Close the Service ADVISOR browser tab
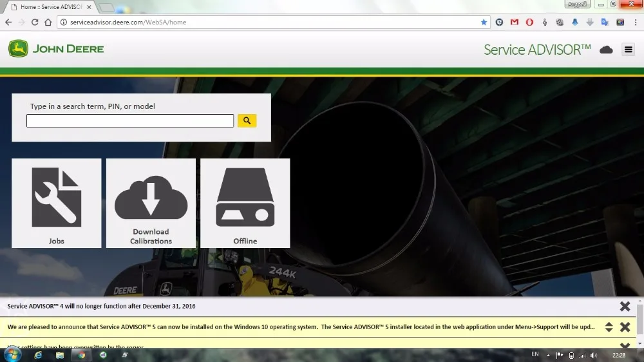The image size is (644, 362). 89,7
